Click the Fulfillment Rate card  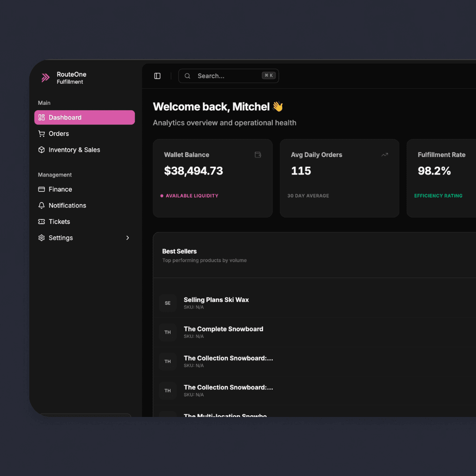tap(441, 178)
